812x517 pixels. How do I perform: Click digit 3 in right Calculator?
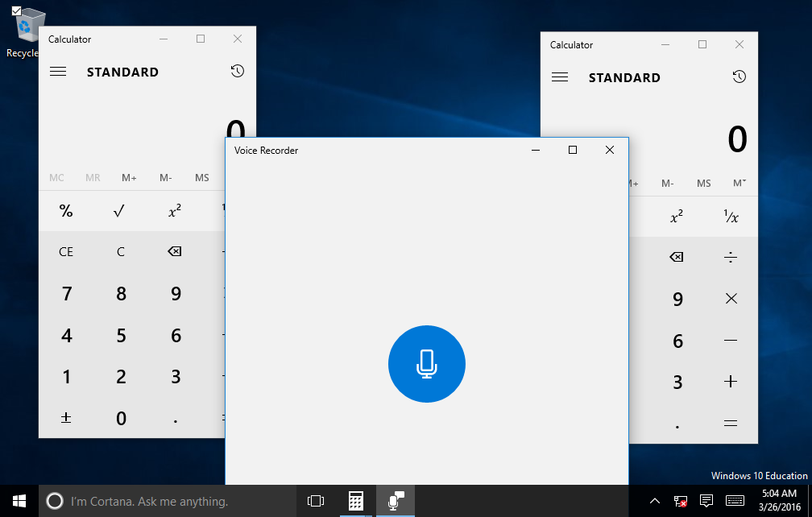(677, 382)
